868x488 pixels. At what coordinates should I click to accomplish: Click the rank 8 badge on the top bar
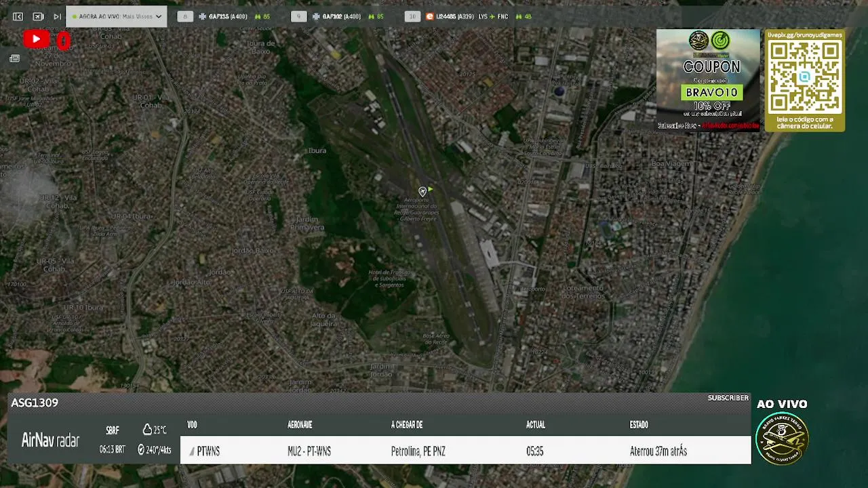[185, 16]
